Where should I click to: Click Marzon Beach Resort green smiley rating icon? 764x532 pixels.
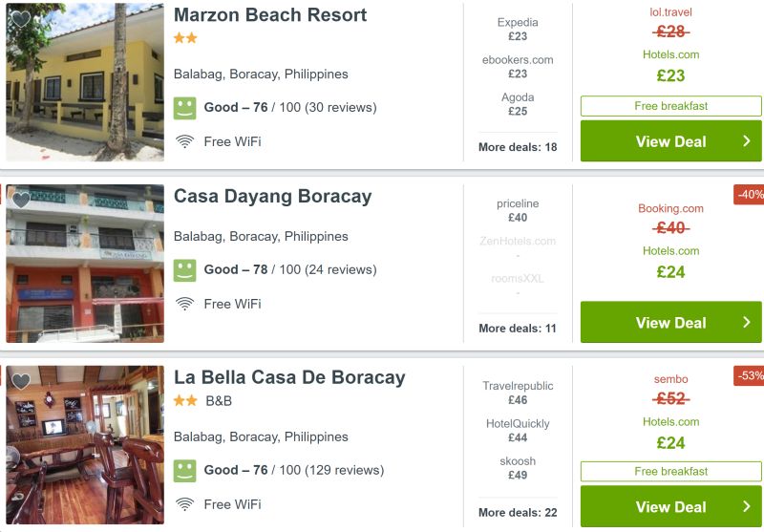[184, 108]
